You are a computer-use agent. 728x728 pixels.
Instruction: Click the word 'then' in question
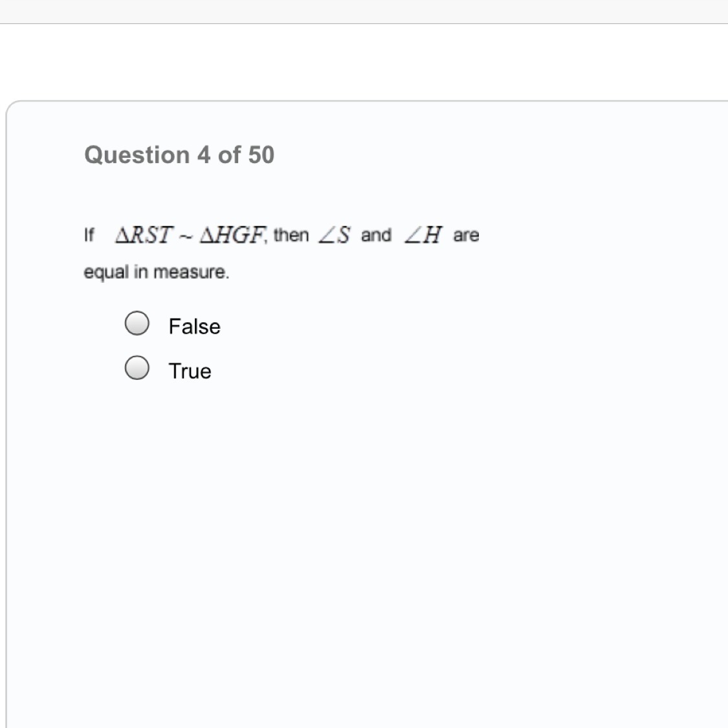(291, 234)
